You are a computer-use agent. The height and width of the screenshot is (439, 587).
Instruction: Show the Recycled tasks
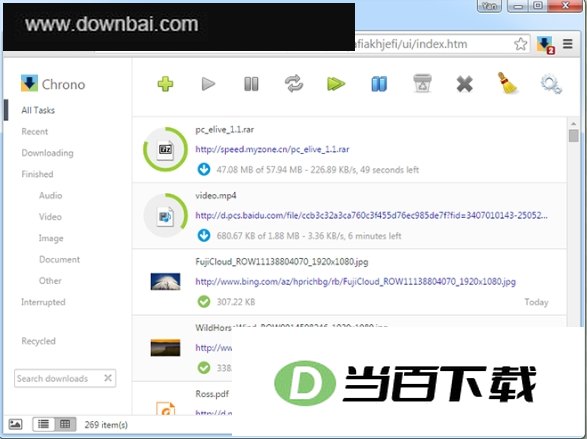pyautogui.click(x=39, y=341)
